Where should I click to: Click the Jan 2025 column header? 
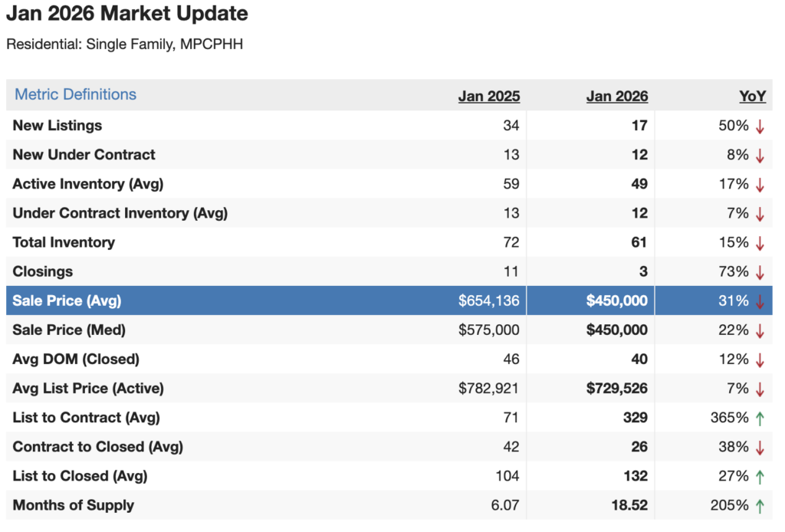[x=489, y=96]
